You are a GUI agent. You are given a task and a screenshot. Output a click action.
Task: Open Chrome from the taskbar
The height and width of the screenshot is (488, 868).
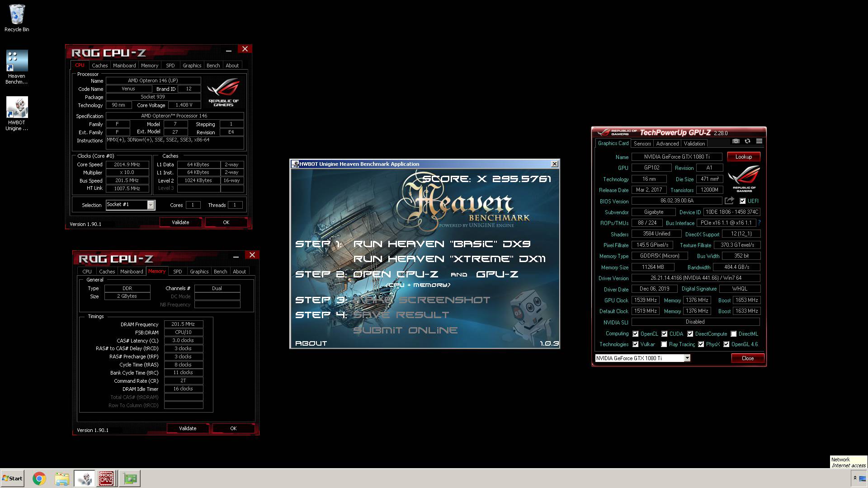(x=39, y=479)
